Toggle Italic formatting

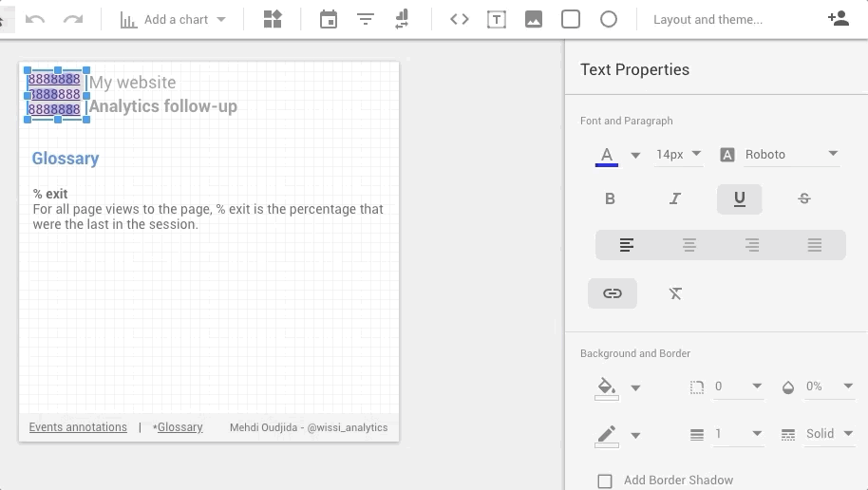(674, 198)
